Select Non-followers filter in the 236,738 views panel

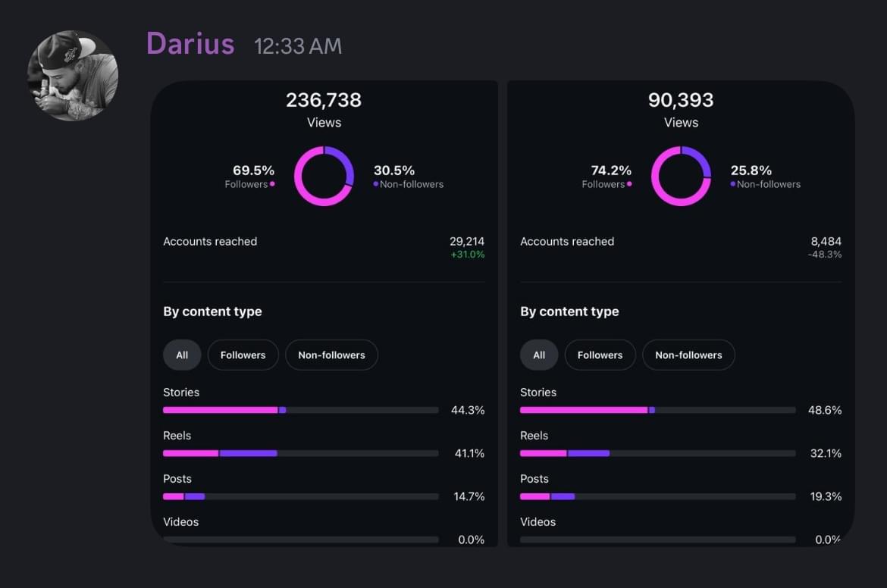(331, 355)
